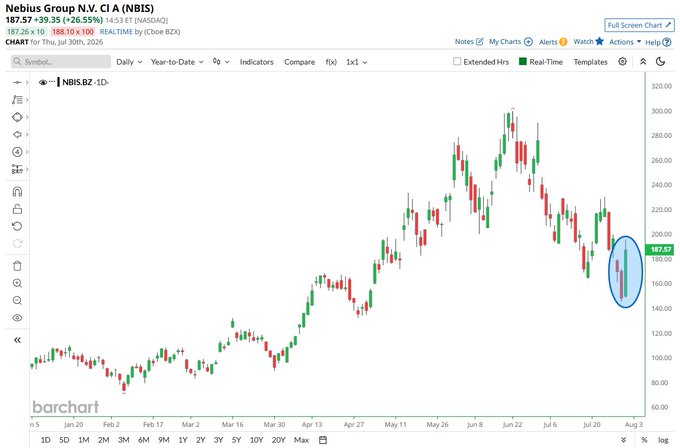Collapse the left drawing toolbar
Viewport: 680px width, 448px height.
click(17, 340)
